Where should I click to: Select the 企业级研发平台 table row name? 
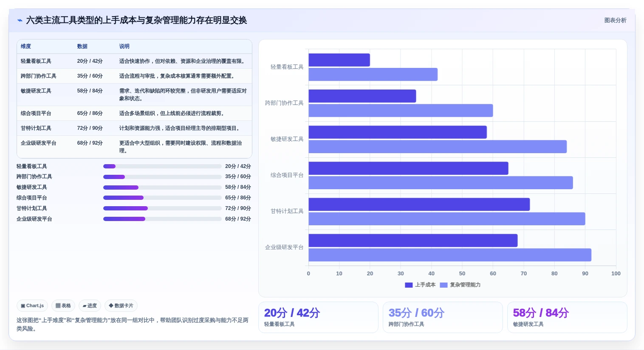(x=39, y=143)
